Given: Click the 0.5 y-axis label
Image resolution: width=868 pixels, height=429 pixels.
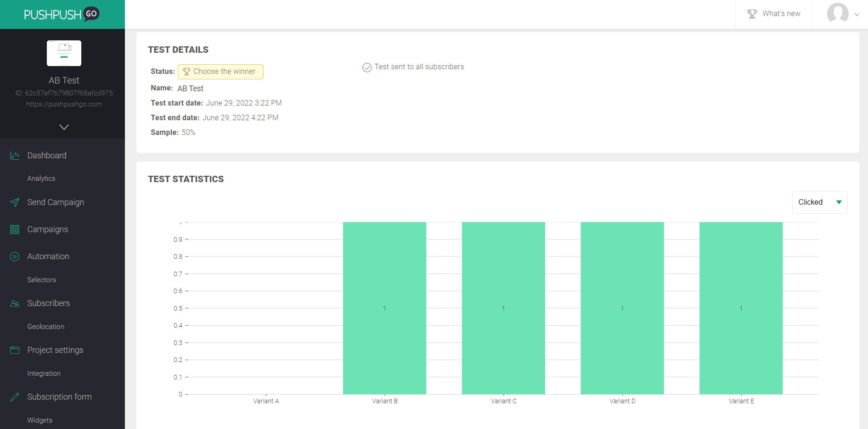Looking at the screenshot, I should click(178, 308).
